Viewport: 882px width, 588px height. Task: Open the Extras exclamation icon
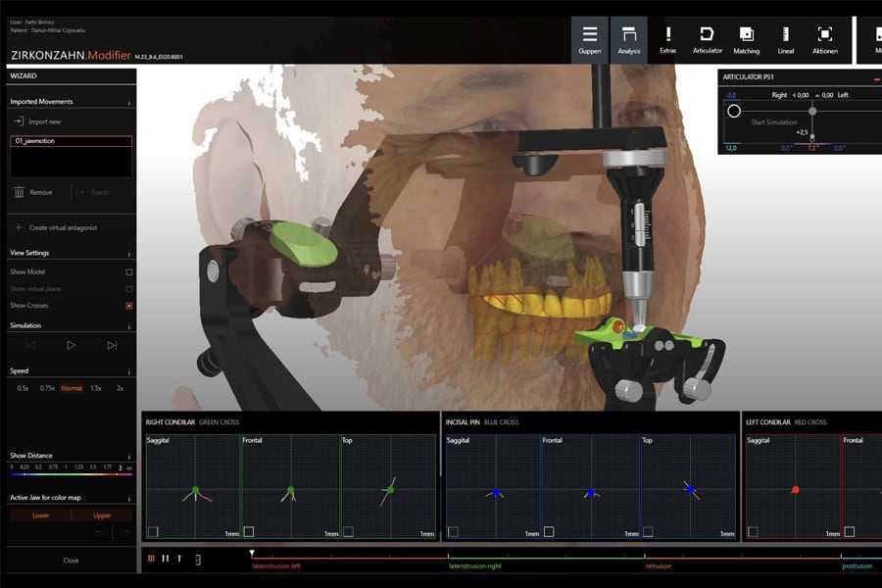coord(667,33)
